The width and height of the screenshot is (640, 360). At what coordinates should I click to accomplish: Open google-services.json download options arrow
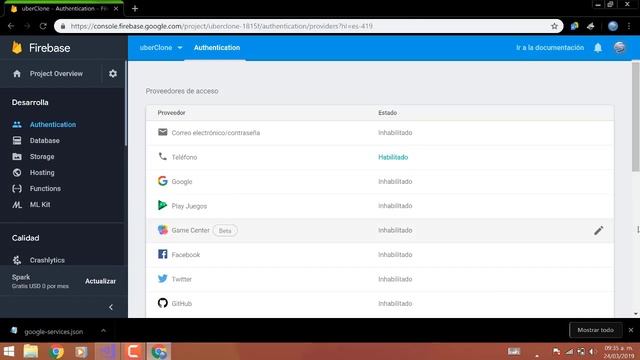(x=103, y=331)
